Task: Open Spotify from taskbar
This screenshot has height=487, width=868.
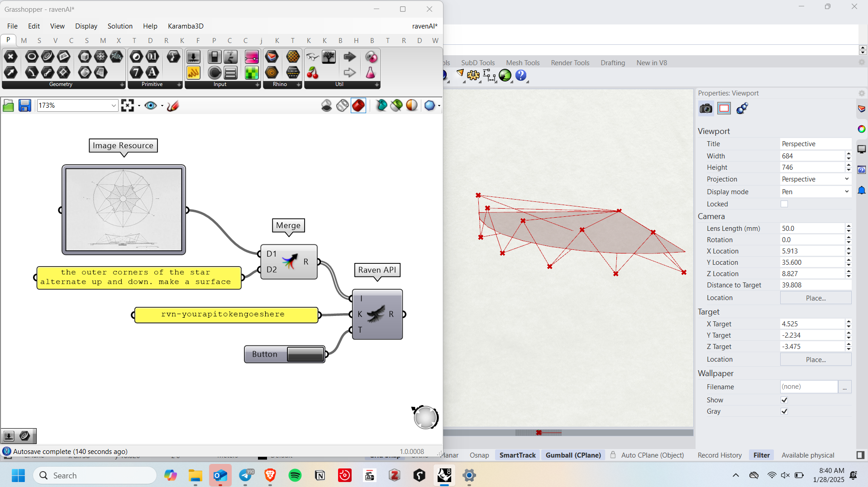Action: click(295, 475)
